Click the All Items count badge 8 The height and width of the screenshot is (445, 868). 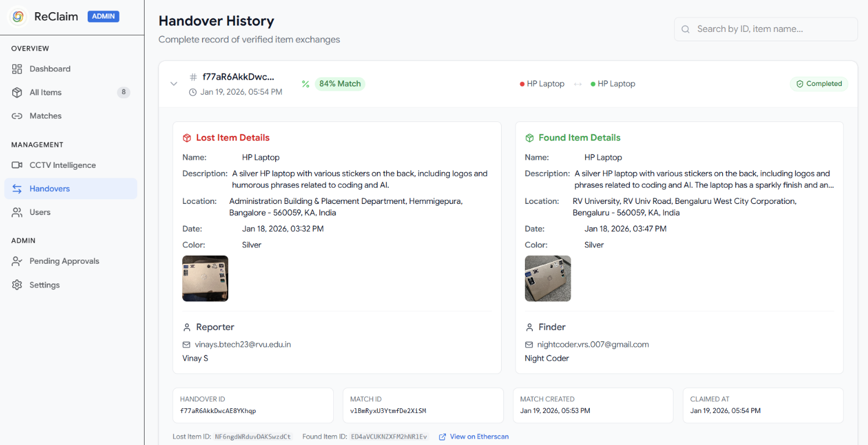123,92
